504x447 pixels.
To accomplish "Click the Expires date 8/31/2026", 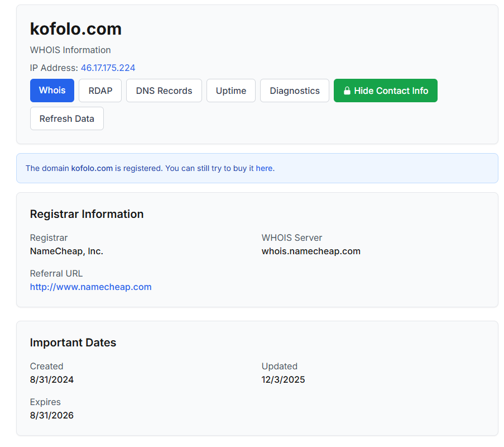I will coord(51,415).
